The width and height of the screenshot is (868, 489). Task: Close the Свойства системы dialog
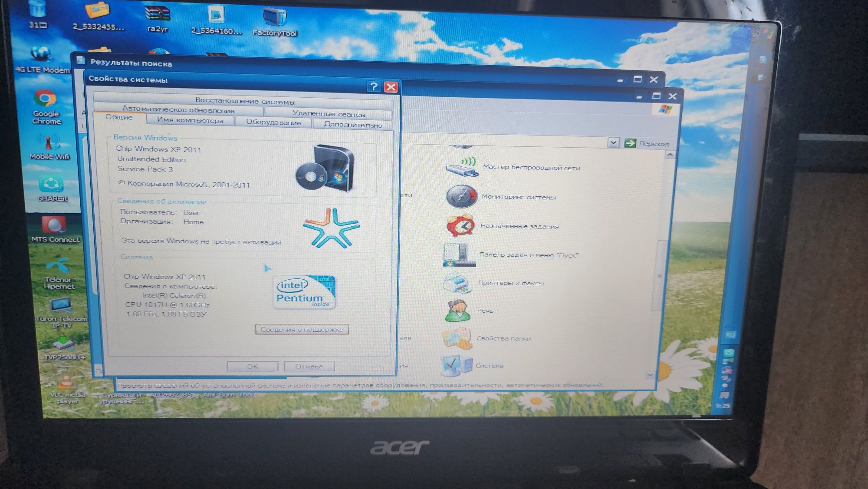391,87
